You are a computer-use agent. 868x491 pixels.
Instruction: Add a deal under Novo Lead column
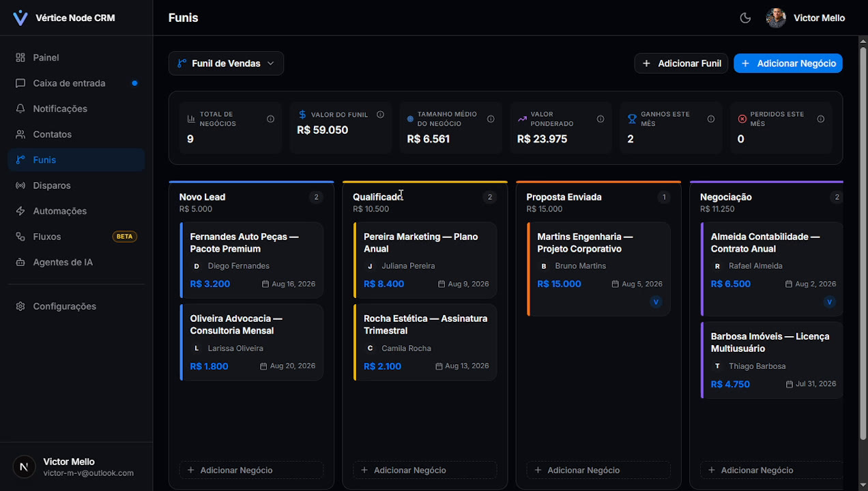tap(251, 470)
